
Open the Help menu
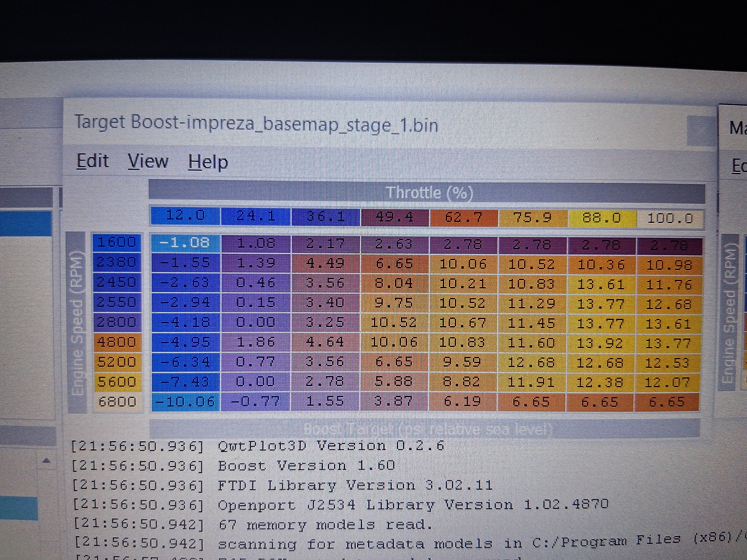(x=208, y=162)
